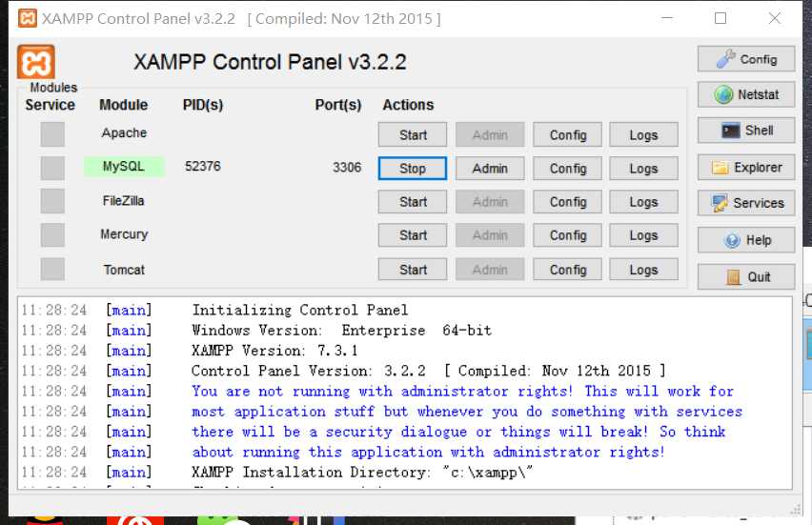The width and height of the screenshot is (812, 525).
Task: Click the Mercury module name
Action: [124, 234]
